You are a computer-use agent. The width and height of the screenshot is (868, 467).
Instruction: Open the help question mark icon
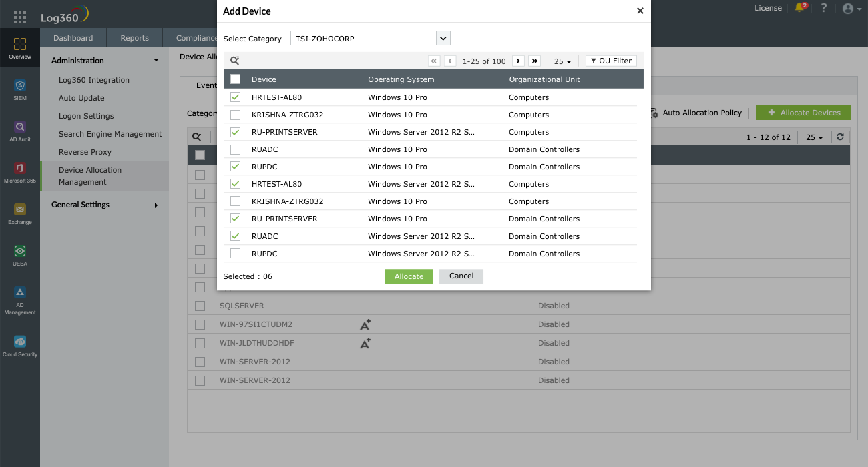[824, 8]
